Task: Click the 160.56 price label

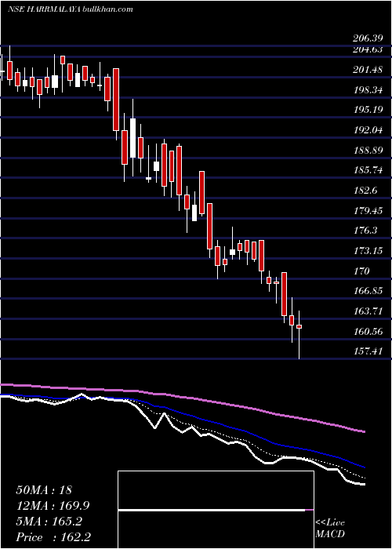Action: [367, 331]
